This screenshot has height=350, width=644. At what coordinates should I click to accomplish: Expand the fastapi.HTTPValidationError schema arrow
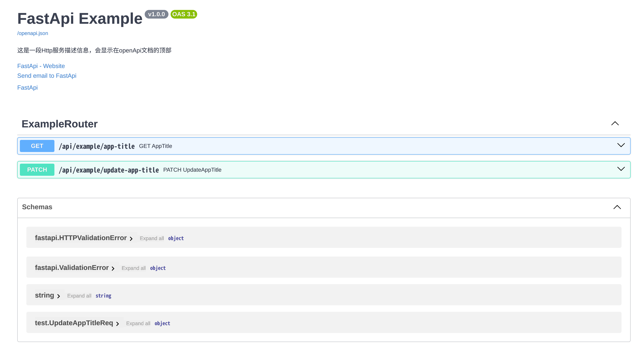pos(131,239)
